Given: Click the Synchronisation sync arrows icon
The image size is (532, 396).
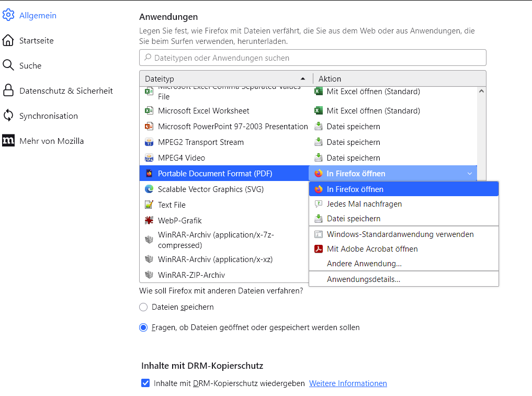Looking at the screenshot, I should (x=8, y=116).
